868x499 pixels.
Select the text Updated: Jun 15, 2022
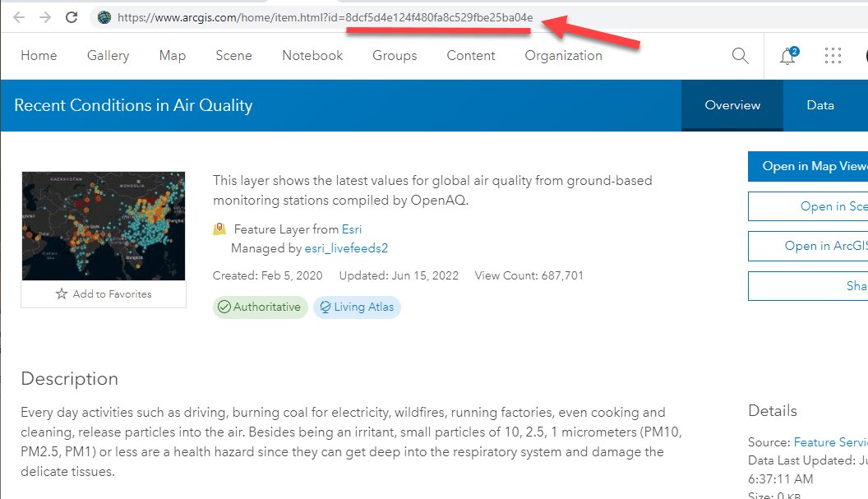tap(399, 276)
